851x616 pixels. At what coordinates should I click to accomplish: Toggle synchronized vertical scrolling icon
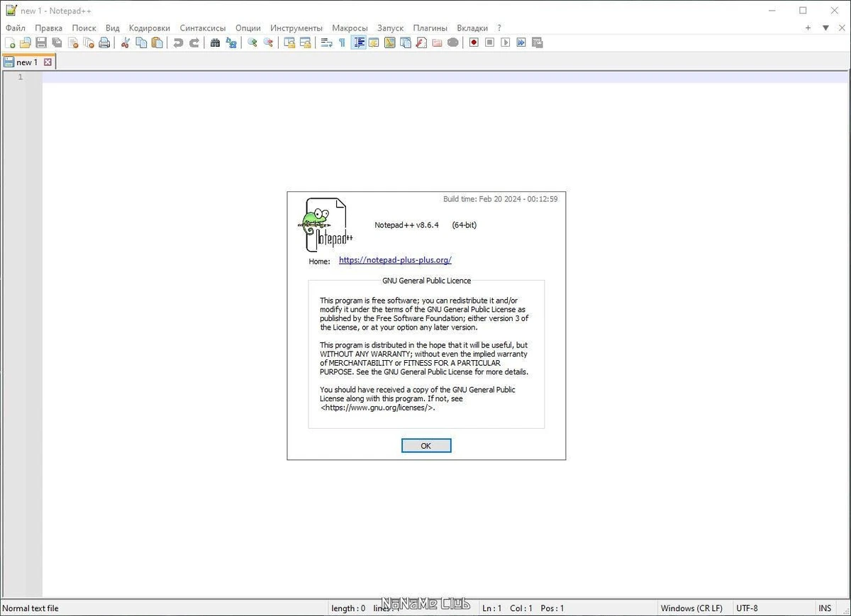(289, 43)
